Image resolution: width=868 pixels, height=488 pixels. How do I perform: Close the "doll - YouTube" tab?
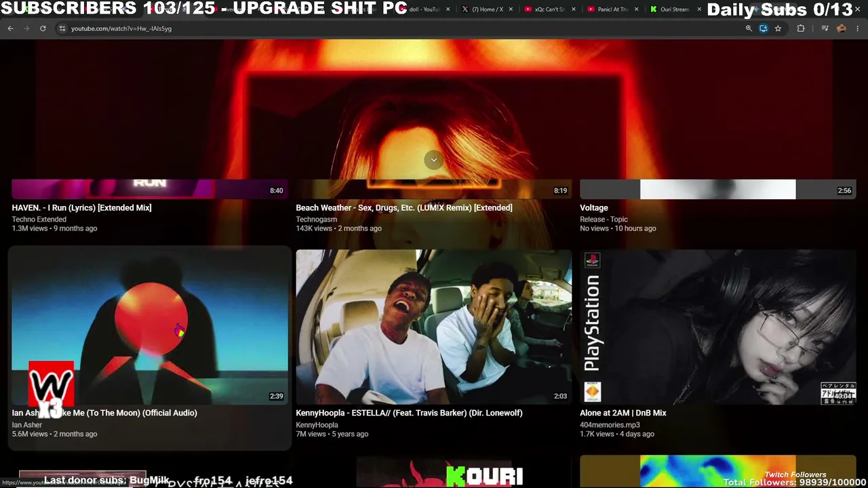pos(448,9)
